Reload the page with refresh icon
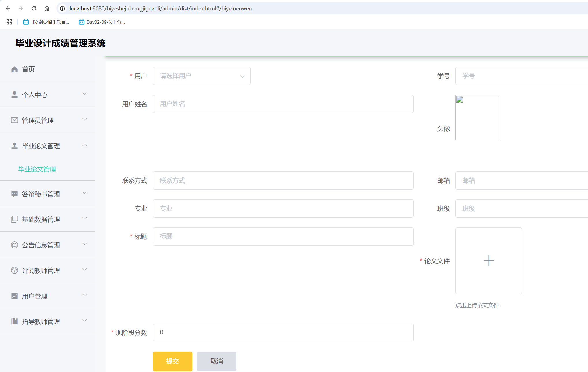Screen dimensions: 588x372 pos(34,8)
